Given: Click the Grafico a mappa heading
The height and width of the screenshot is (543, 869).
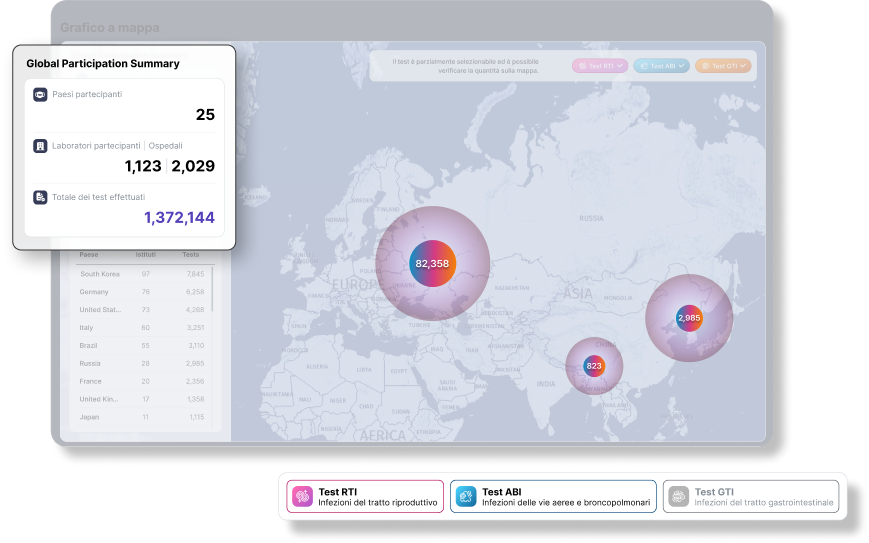Looking at the screenshot, I should [x=110, y=28].
